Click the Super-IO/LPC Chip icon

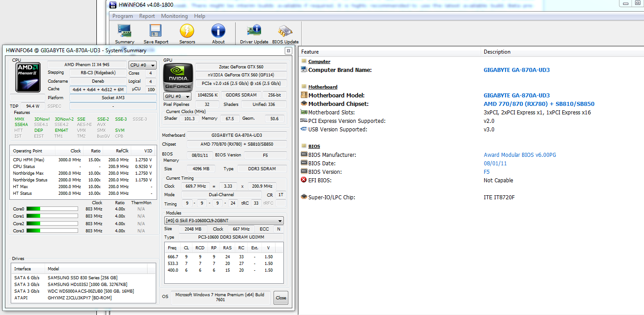pos(304,197)
